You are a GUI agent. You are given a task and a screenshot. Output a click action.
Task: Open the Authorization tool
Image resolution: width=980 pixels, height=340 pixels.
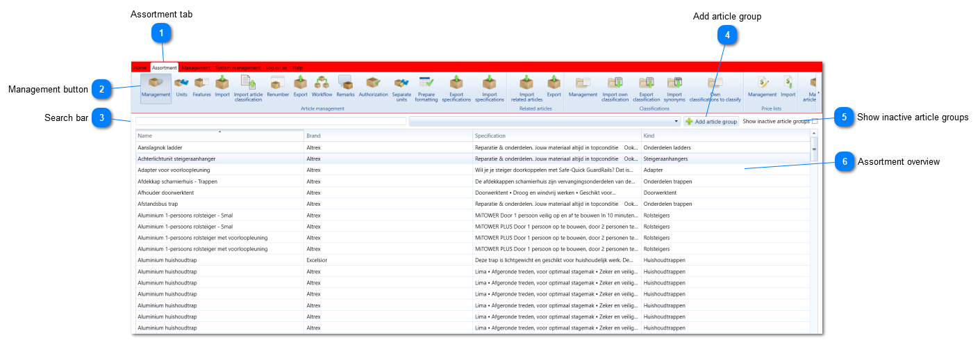[373, 86]
